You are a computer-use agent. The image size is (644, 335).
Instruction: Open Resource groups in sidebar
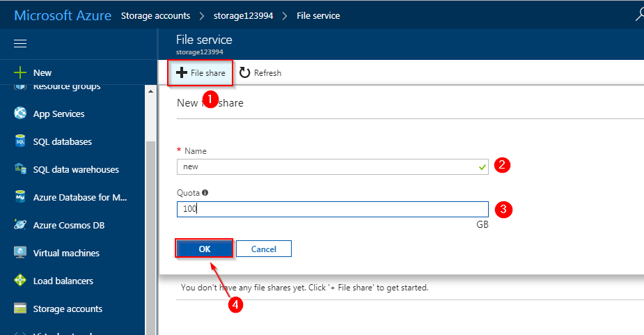click(x=67, y=87)
